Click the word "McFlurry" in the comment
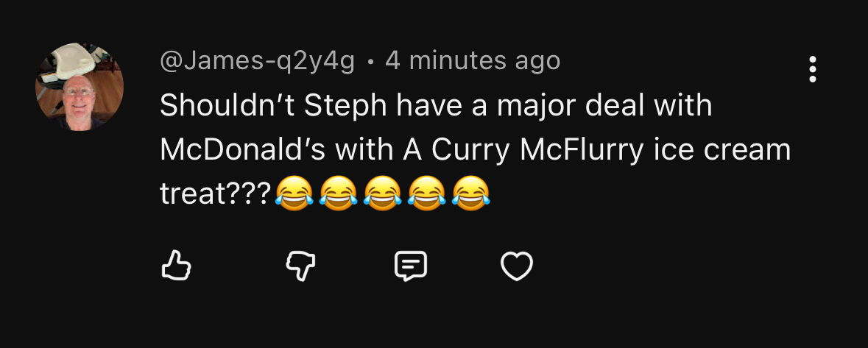 tap(581, 150)
